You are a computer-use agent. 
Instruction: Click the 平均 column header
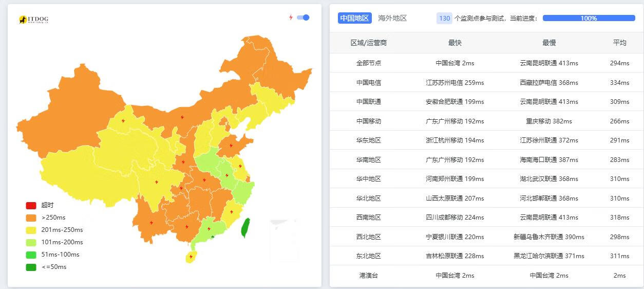click(619, 43)
